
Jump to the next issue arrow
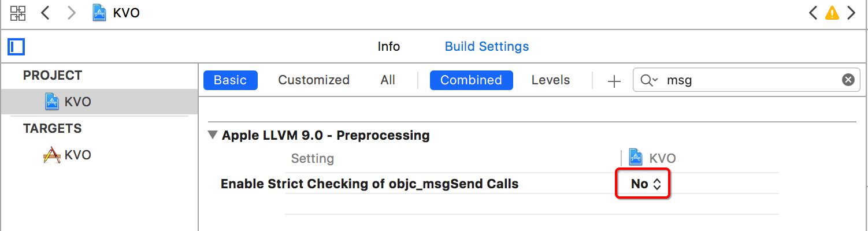pos(851,13)
